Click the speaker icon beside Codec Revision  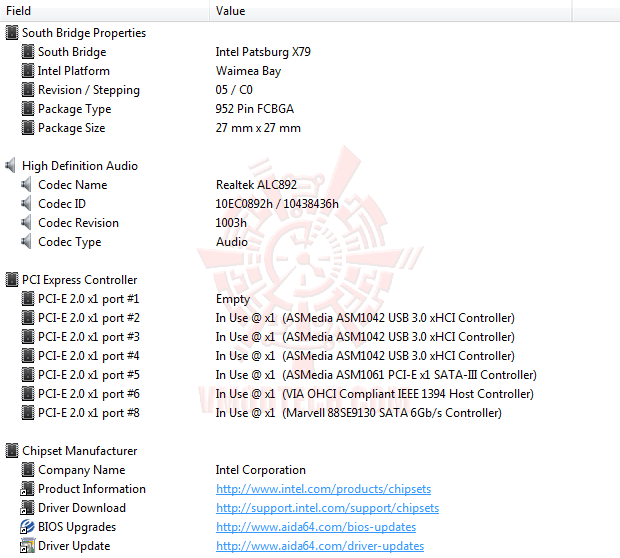(x=26, y=223)
